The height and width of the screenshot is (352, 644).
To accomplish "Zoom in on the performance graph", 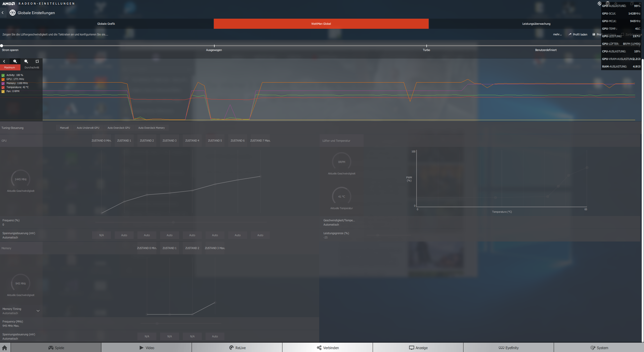I will (x=15, y=61).
